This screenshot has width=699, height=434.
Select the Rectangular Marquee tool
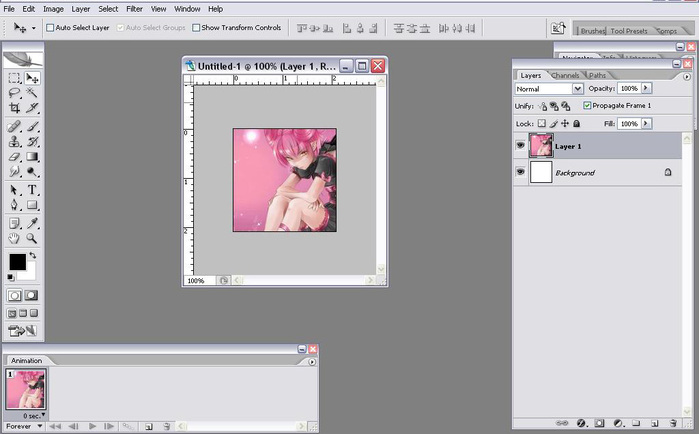pos(14,78)
